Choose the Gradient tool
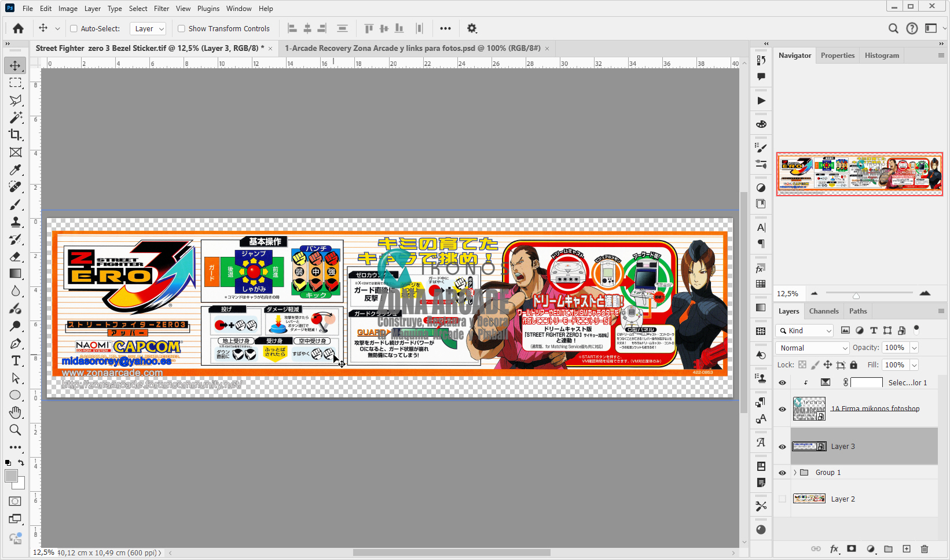 click(16, 274)
